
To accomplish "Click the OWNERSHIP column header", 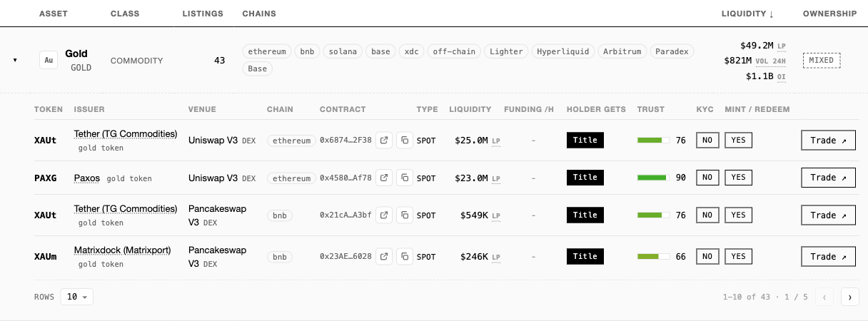I will coord(829,14).
